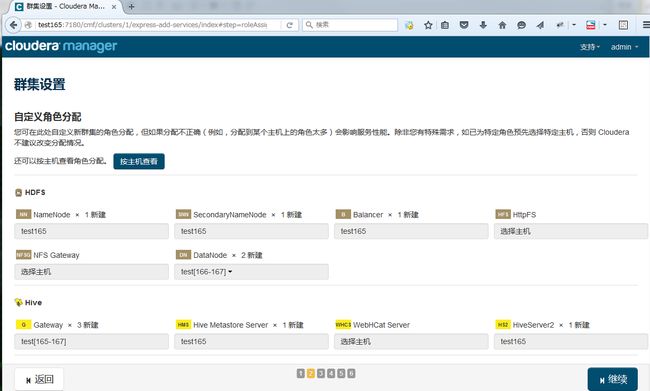
Task: Go to the browser home icon
Action: pos(502,25)
